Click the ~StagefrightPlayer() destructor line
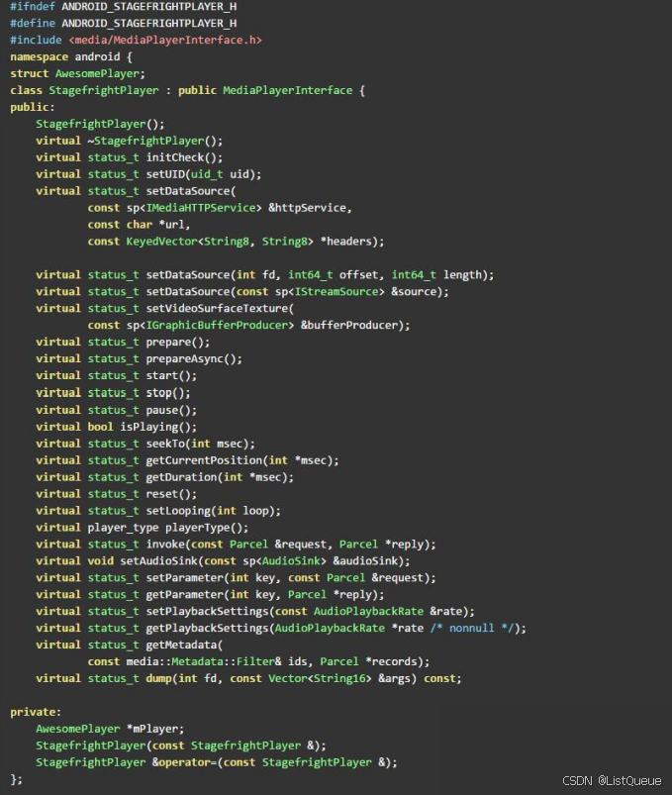Viewport: 672px width, 795px height. pyautogui.click(x=130, y=141)
